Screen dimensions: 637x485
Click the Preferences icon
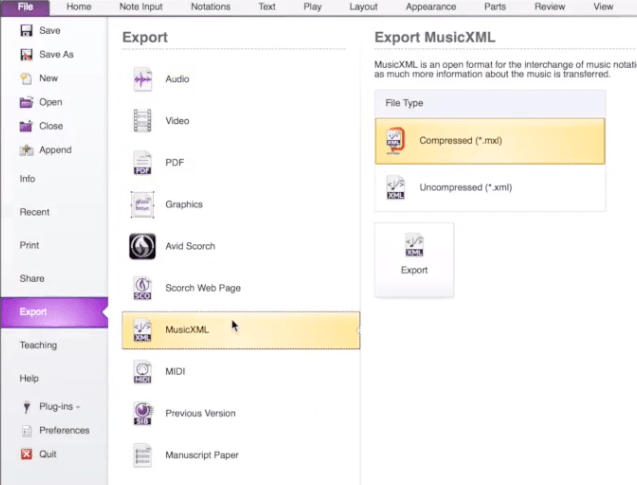27,431
